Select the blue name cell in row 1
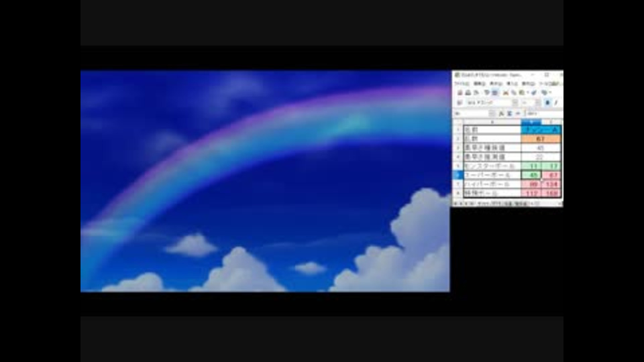The width and height of the screenshot is (644, 362). [x=541, y=129]
